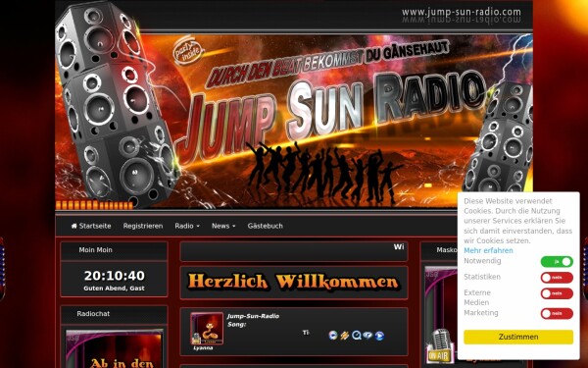Turn on the Externe Medien switch

(x=557, y=293)
